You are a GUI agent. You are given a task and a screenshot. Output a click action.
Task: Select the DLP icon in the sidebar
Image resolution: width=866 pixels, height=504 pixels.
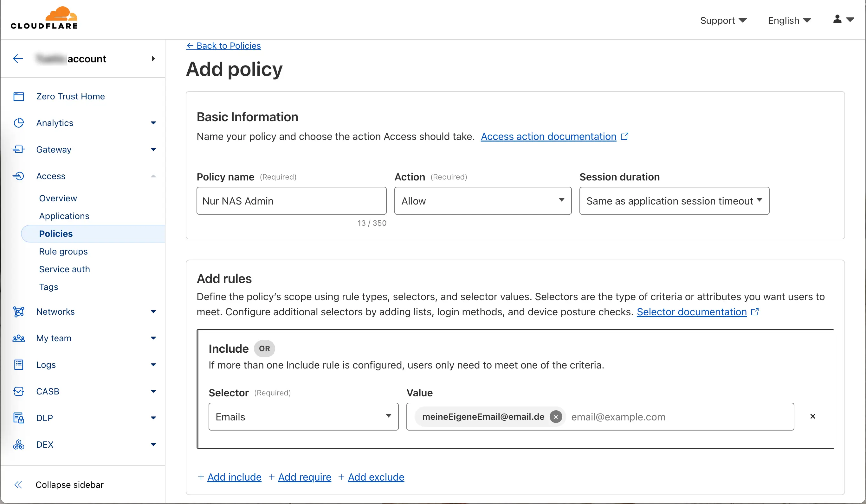(x=19, y=418)
